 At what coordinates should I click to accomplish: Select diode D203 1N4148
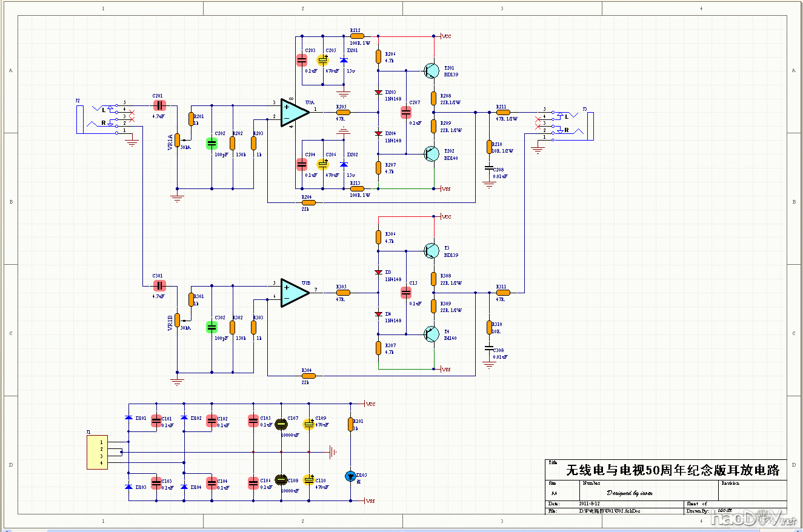[x=378, y=92]
